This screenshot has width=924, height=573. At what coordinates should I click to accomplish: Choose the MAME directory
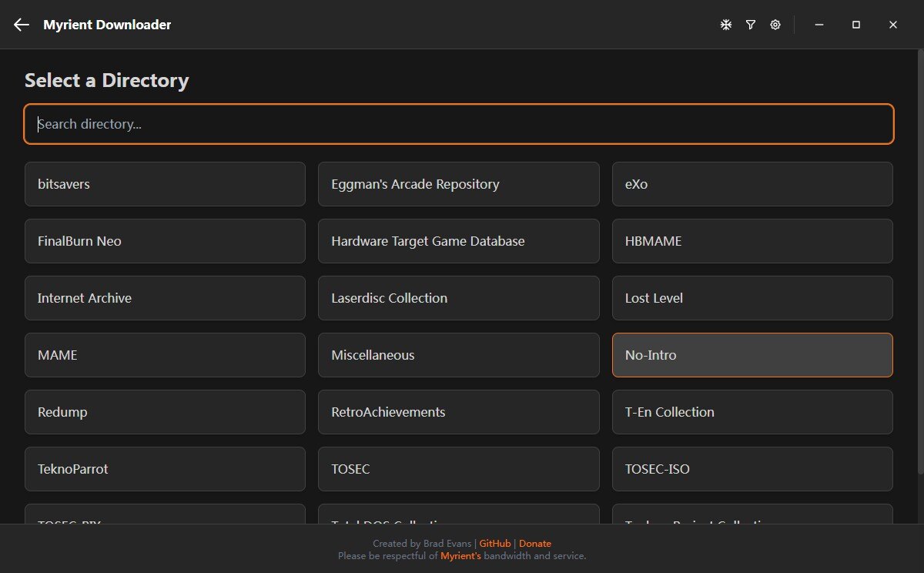(x=165, y=355)
